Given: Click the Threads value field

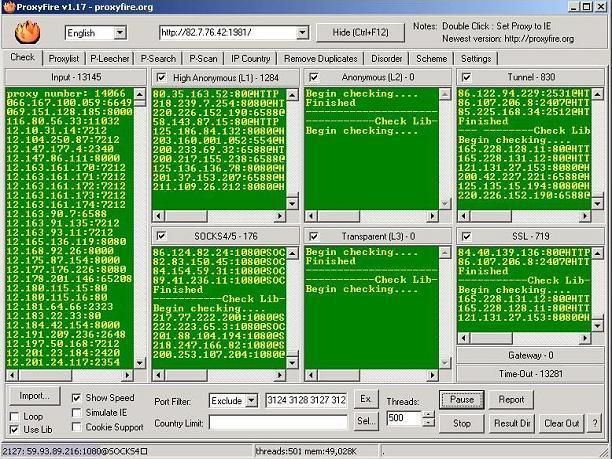Looking at the screenshot, I should click(x=404, y=418).
